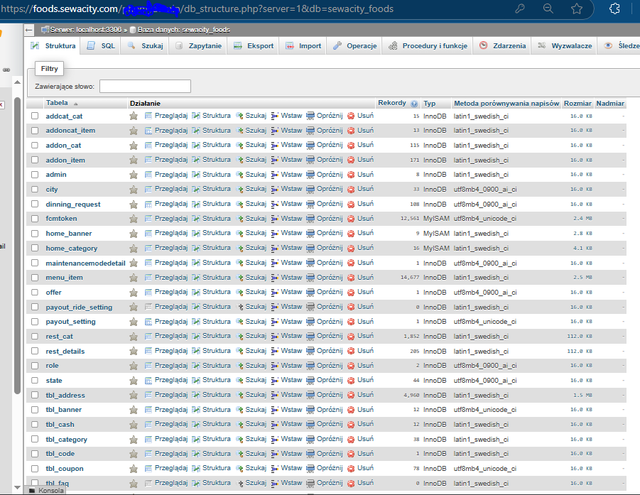Sort by Rozmiar column header
This screenshot has height=495, width=640.
tap(577, 104)
